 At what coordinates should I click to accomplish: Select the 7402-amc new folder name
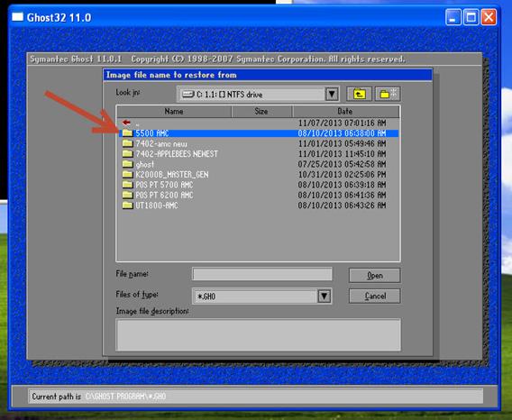(x=161, y=143)
